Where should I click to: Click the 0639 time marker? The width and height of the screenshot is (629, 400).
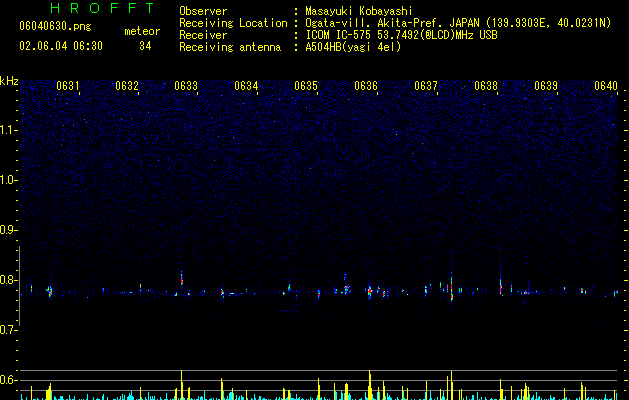click(x=546, y=86)
